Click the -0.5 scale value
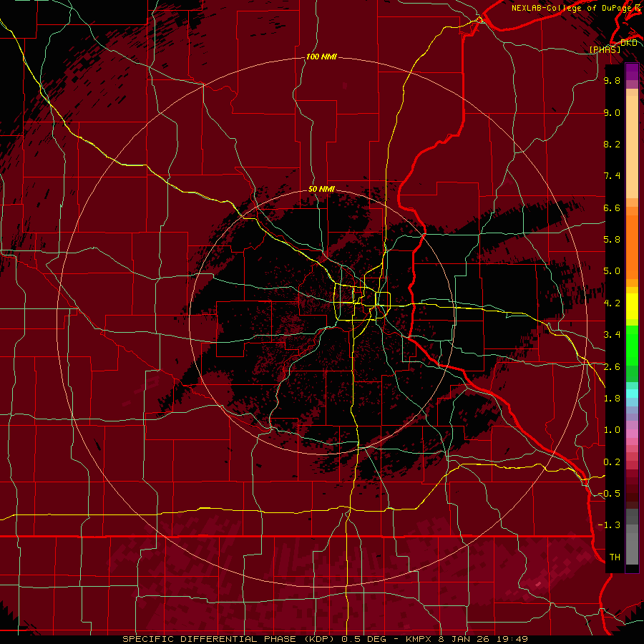 (x=609, y=494)
